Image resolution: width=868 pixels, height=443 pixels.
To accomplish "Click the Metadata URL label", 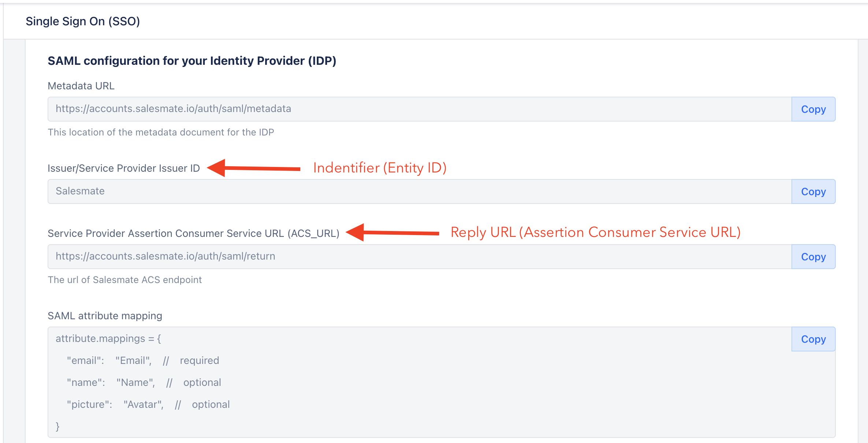I will coord(81,86).
